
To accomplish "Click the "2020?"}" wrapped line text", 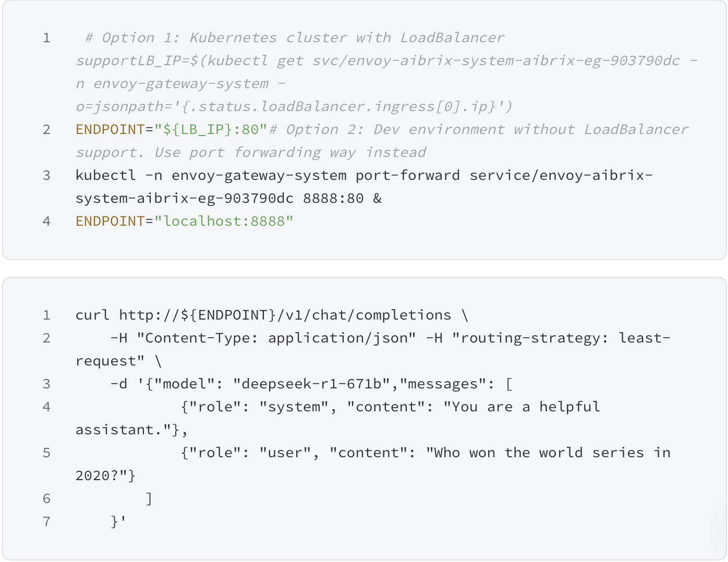I will tap(106, 476).
